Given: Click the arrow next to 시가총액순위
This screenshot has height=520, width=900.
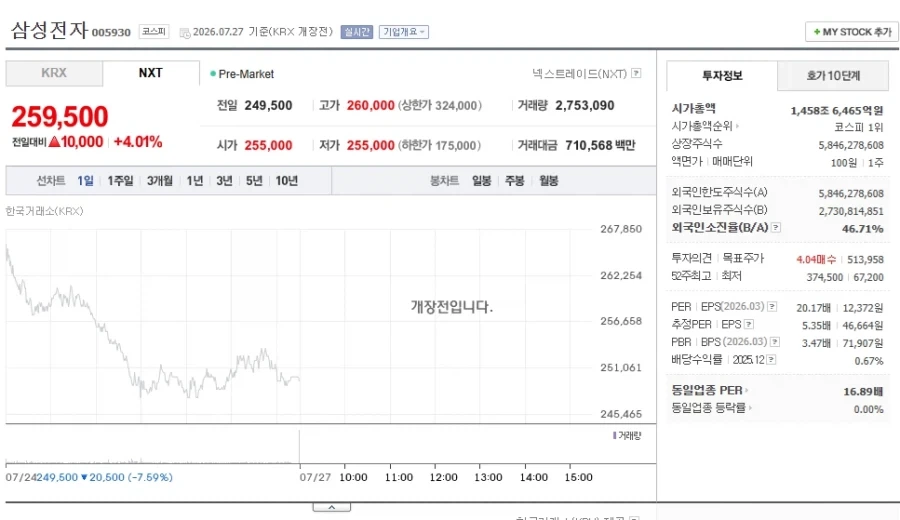Looking at the screenshot, I should click(x=737, y=126).
